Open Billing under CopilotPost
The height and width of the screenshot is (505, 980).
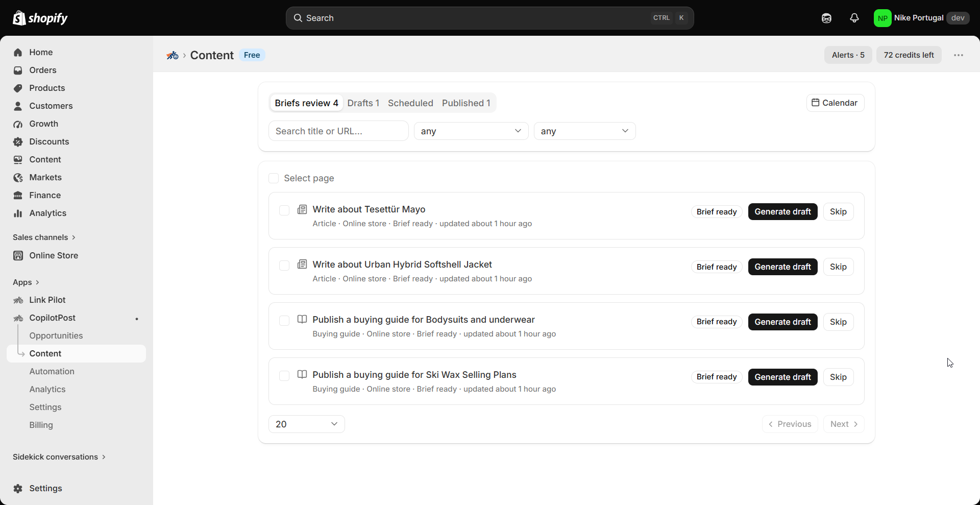[x=41, y=425]
